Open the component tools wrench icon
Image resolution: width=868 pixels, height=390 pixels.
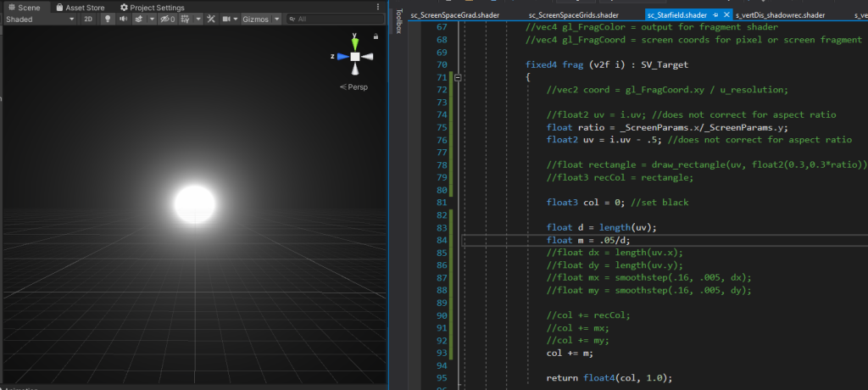[211, 19]
